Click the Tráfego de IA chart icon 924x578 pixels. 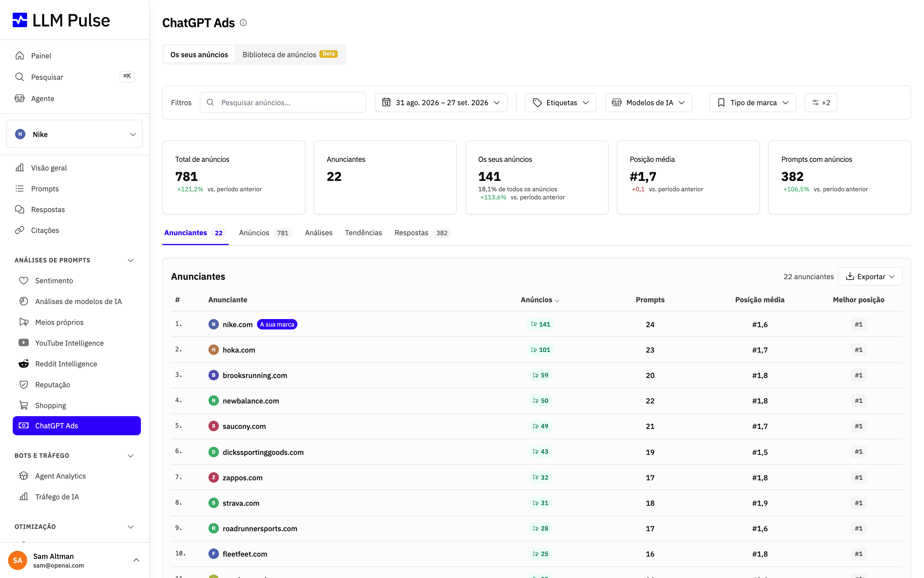tap(24, 496)
